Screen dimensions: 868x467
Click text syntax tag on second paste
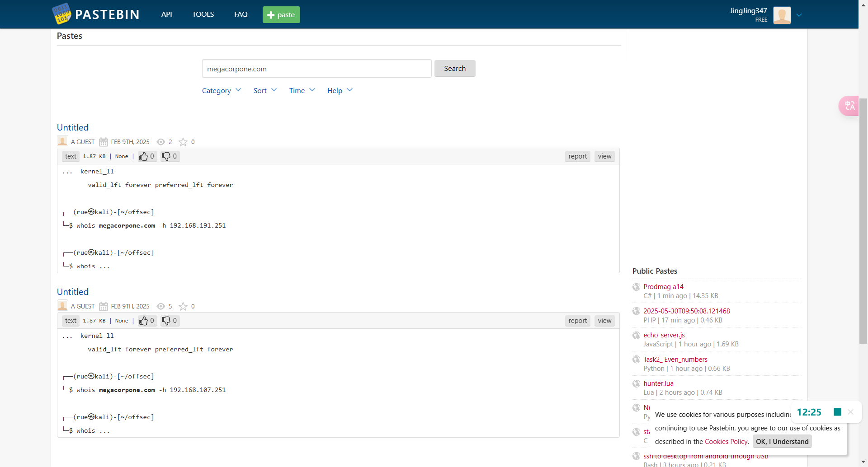point(71,321)
